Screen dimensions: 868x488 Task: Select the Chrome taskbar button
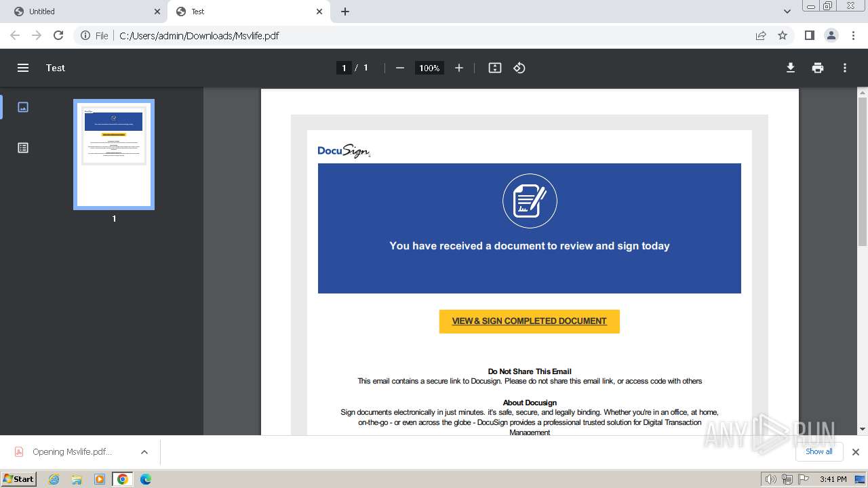tap(122, 479)
